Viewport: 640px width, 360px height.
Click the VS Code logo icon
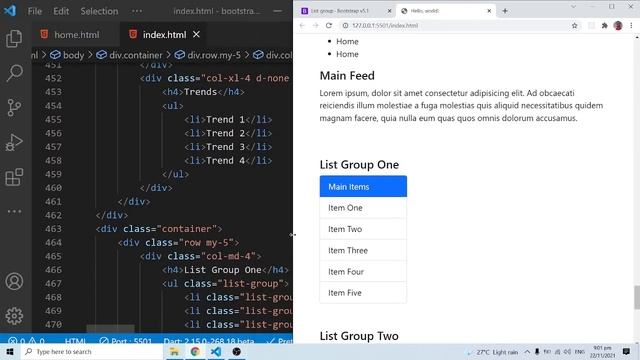[x=10, y=11]
